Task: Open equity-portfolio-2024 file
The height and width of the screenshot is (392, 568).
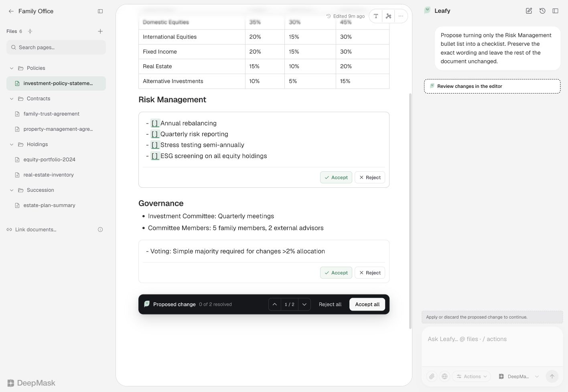Action: click(56, 160)
